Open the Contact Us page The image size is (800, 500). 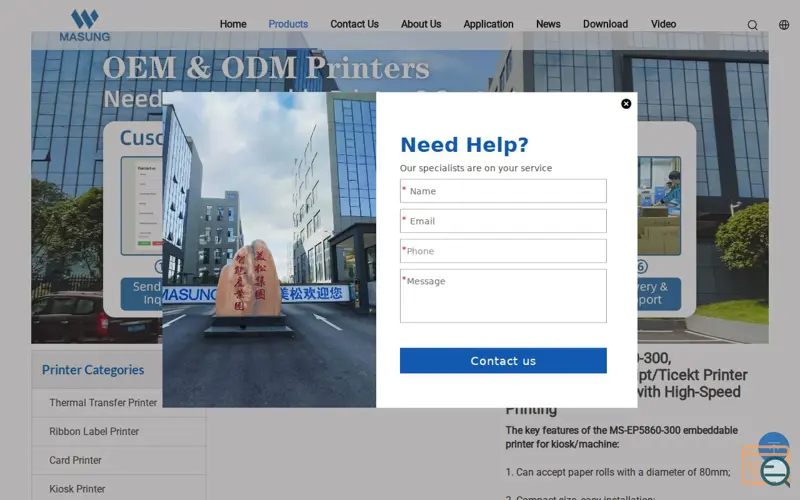355,24
